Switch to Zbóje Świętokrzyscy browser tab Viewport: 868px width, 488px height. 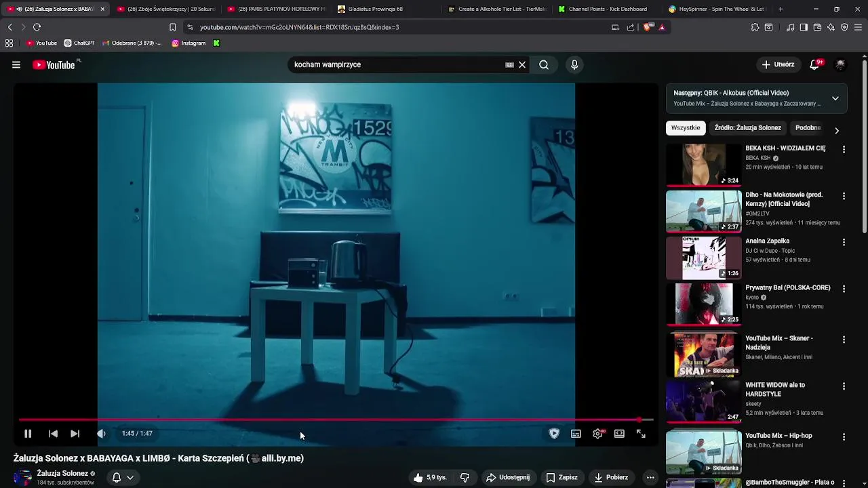coord(166,9)
